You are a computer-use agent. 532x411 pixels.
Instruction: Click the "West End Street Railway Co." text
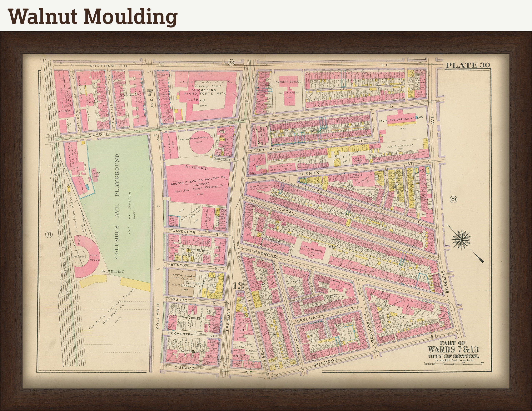[x=199, y=189]
